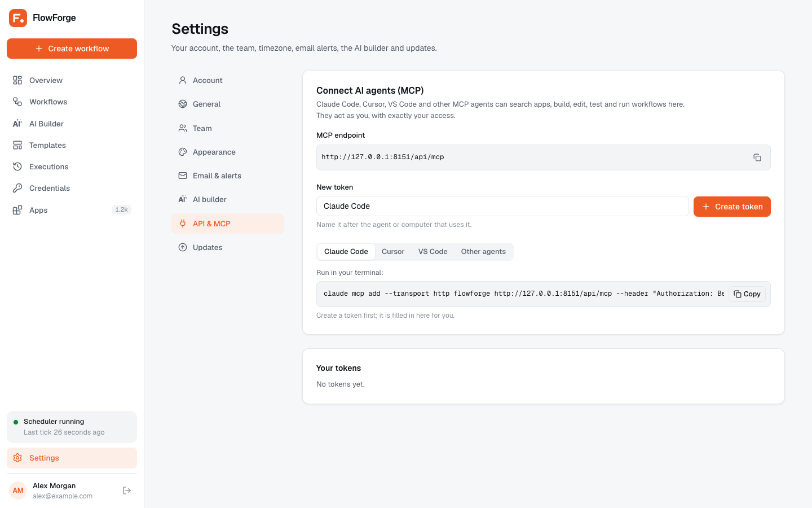The image size is (812, 508).
Task: Click the API & MCP plug icon
Action: pos(183,224)
